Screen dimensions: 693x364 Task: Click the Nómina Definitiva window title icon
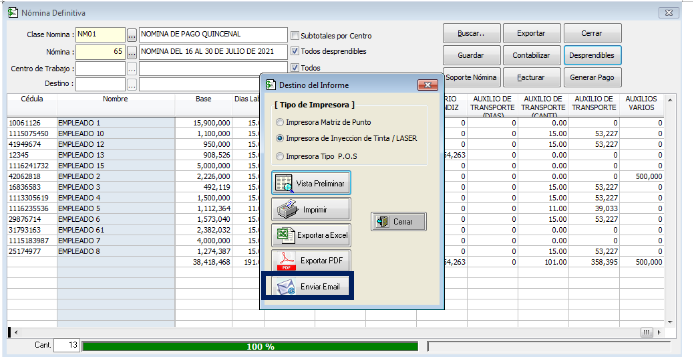(13, 12)
